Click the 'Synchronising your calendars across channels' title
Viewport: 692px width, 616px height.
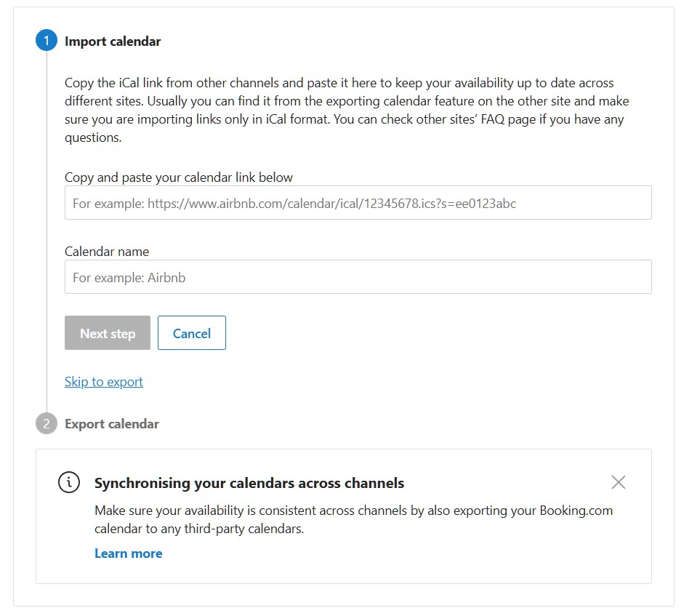tap(249, 483)
